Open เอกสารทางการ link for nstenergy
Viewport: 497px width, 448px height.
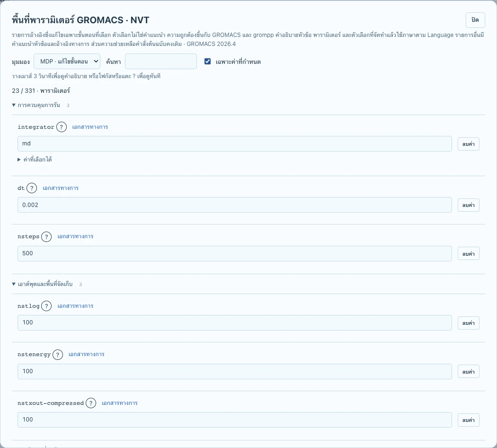pos(87,354)
